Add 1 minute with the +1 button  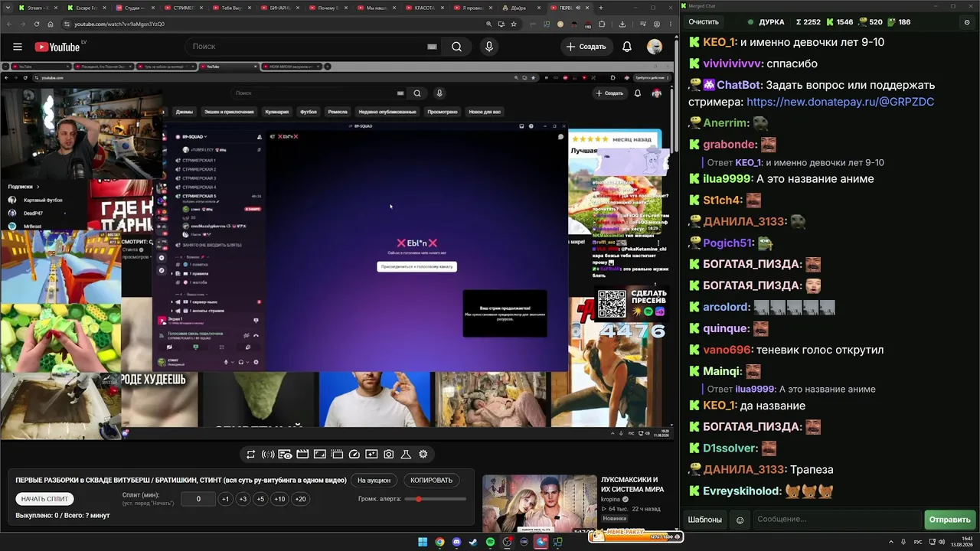(225, 499)
